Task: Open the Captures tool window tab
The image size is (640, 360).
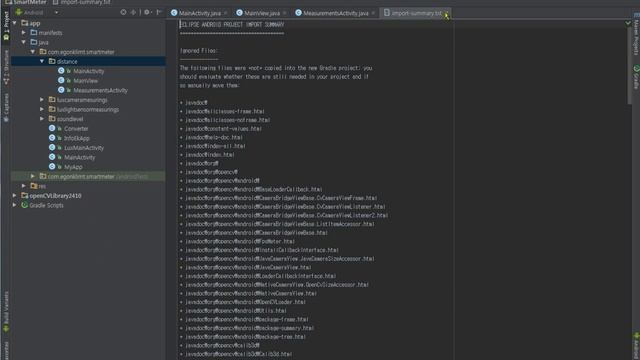Action: click(x=6, y=107)
